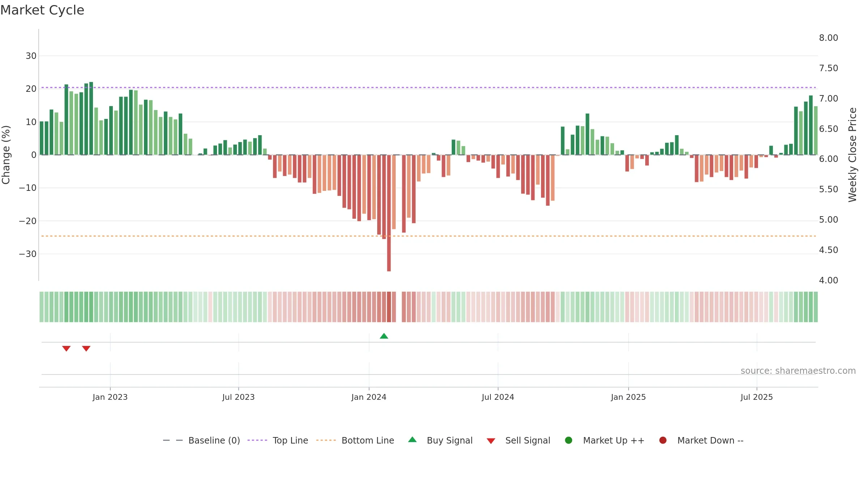Click the 4.00 price axis tick
868x488 pixels.
click(829, 281)
